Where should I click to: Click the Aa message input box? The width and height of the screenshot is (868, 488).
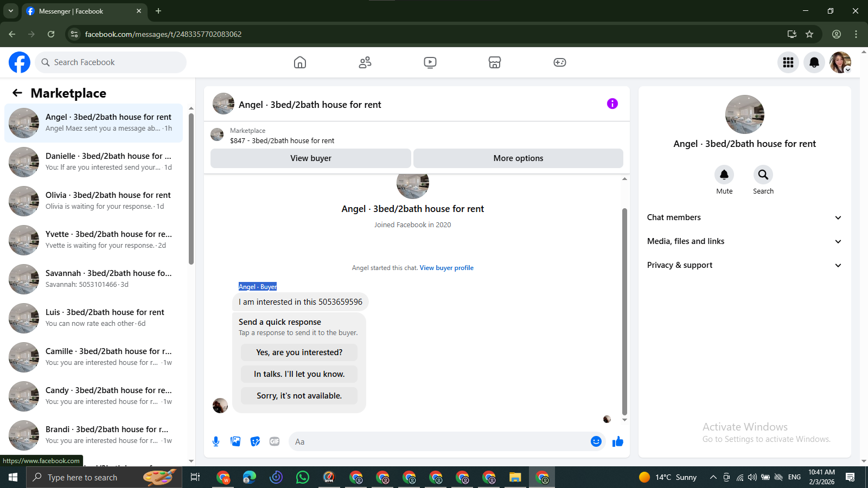439,441
